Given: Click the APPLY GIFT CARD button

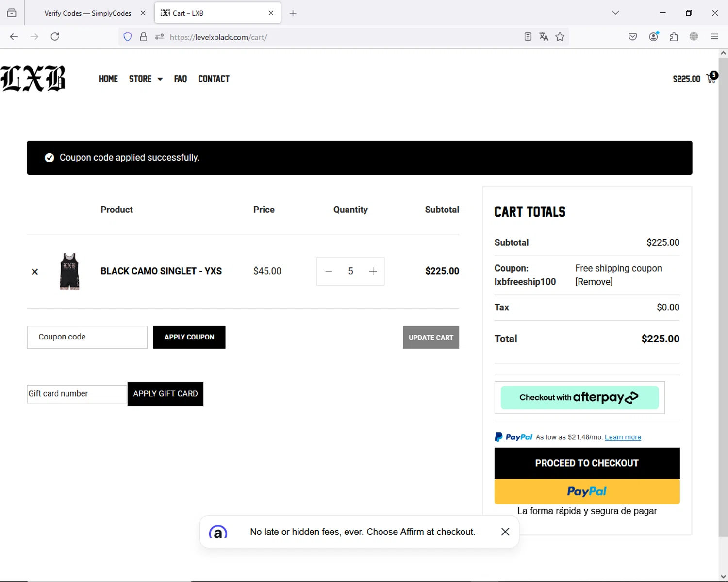Looking at the screenshot, I should 165,394.
